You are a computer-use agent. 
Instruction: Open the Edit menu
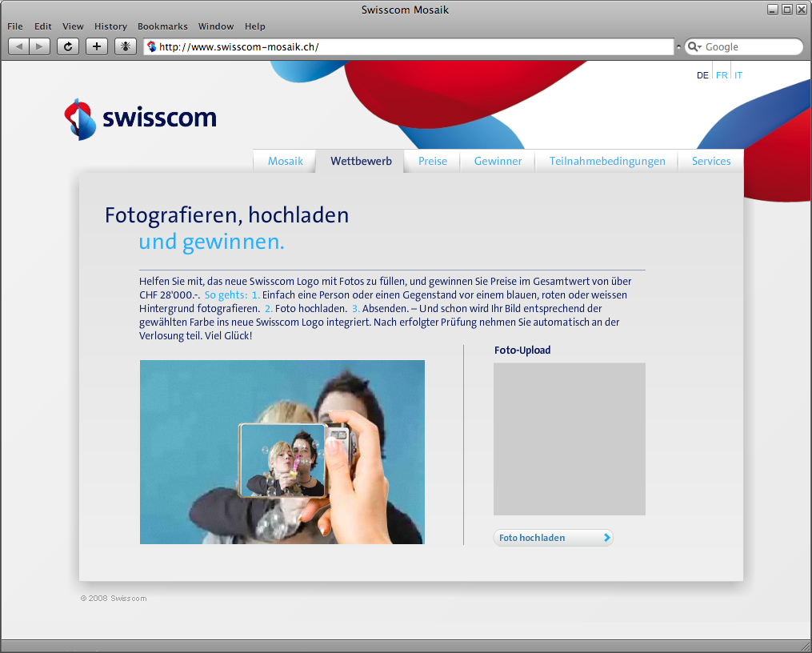pos(43,26)
